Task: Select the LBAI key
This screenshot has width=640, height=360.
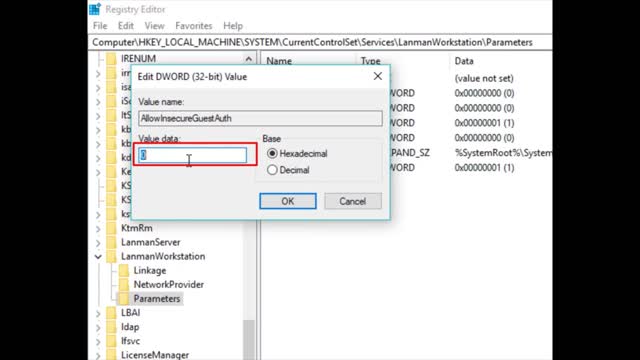Action: click(x=131, y=313)
